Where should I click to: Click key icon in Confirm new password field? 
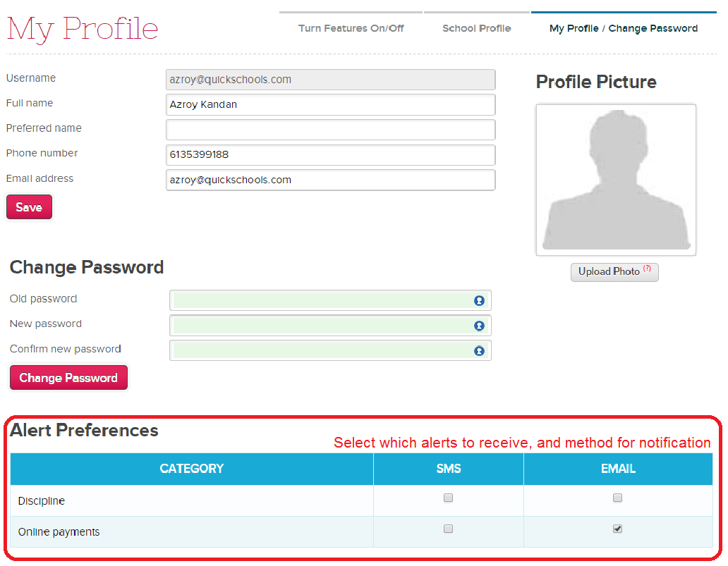[479, 350]
